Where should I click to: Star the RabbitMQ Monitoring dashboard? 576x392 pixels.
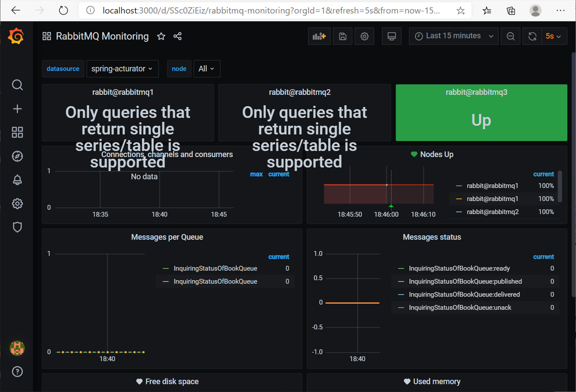(x=161, y=36)
